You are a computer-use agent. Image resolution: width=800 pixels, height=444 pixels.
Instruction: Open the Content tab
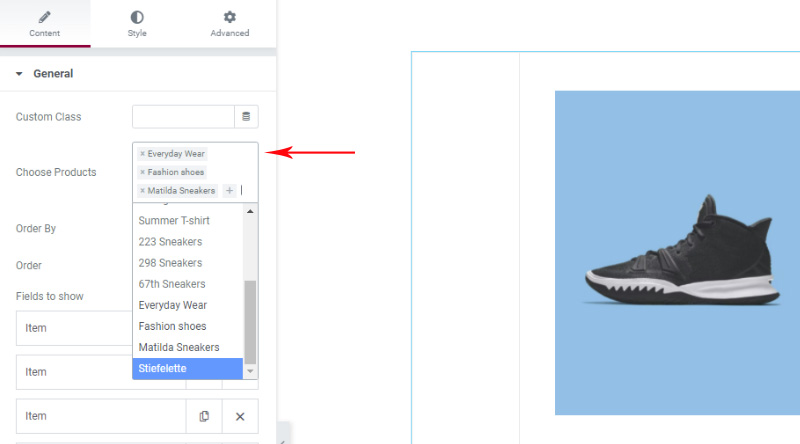45,23
